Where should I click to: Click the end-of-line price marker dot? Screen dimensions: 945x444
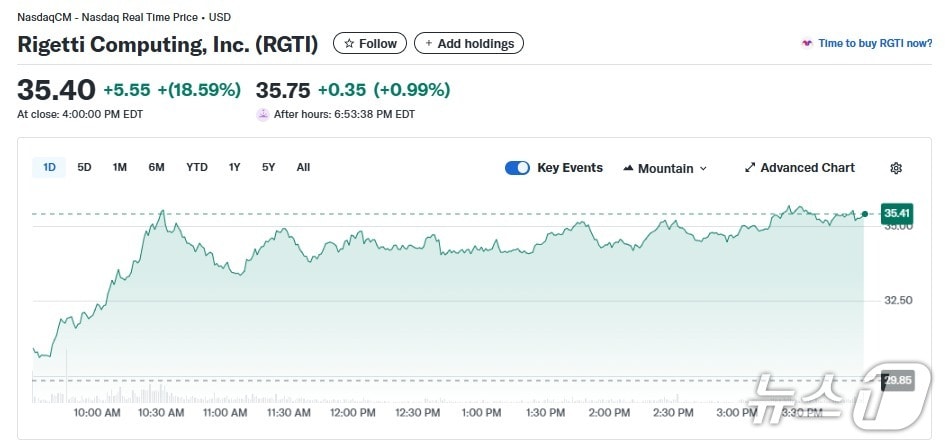pyautogui.click(x=864, y=213)
